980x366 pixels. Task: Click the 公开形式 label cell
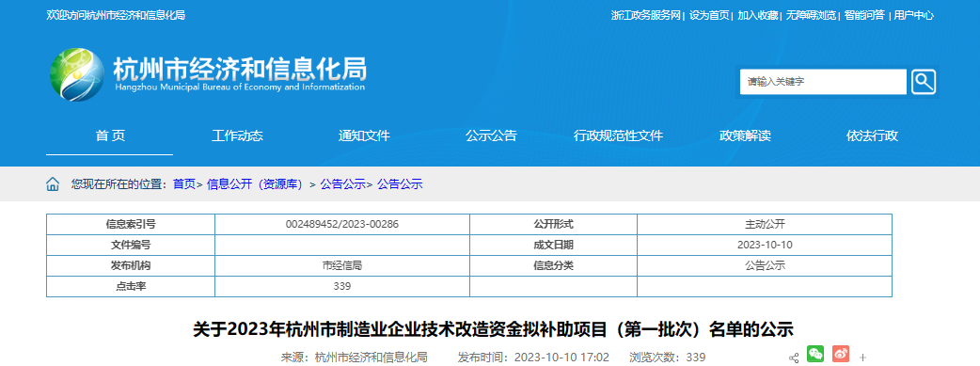pos(553,225)
